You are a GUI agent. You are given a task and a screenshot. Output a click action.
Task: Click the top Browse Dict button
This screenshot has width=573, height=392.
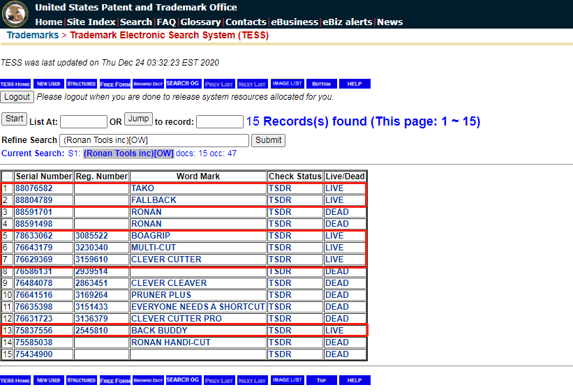(x=148, y=84)
